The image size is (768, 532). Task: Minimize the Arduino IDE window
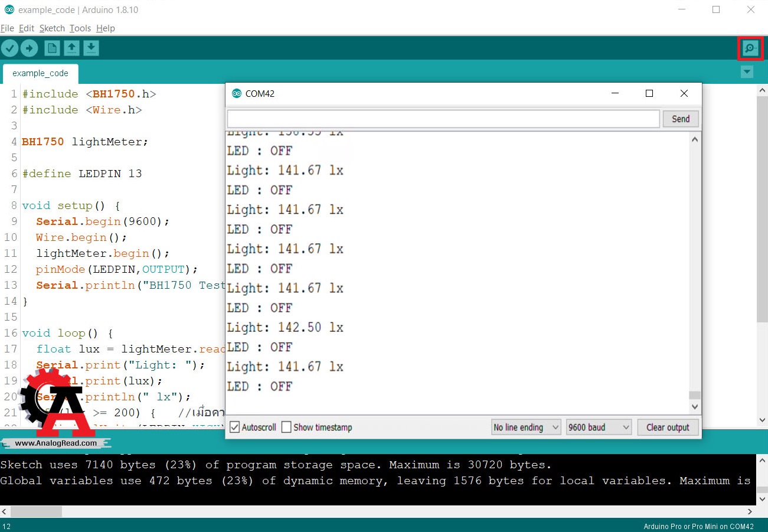682,10
